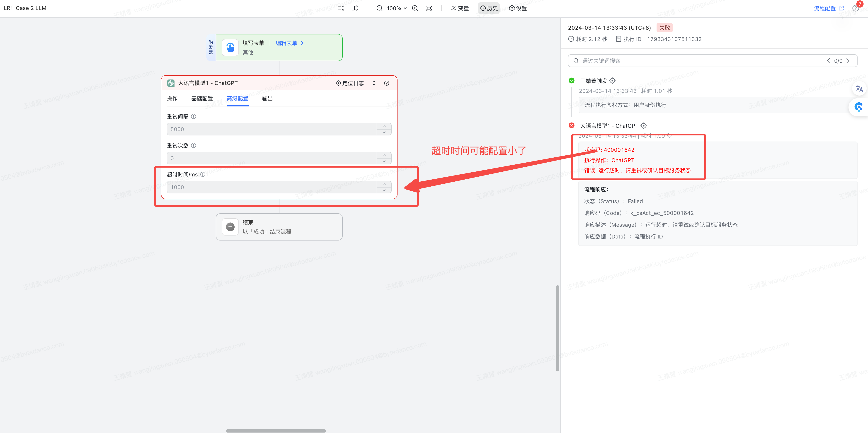Click the 填写表单 trigger hand icon
Screen dimensions: 868x433
point(230,48)
